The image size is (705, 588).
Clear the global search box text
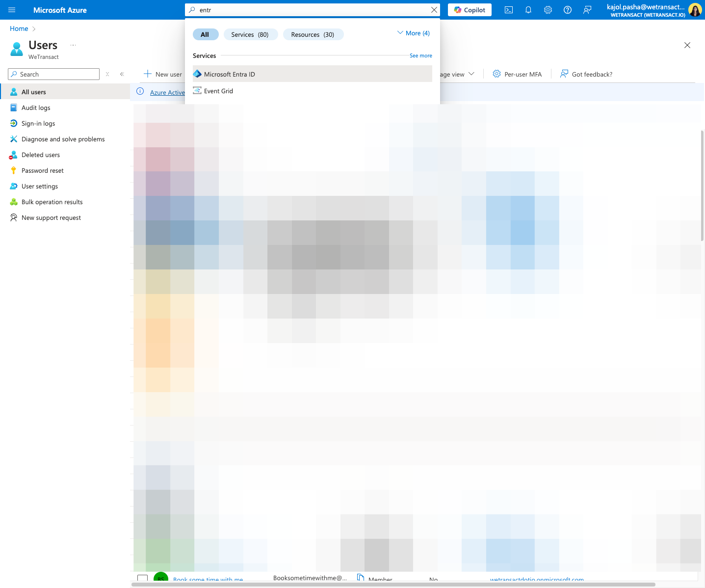click(x=434, y=10)
